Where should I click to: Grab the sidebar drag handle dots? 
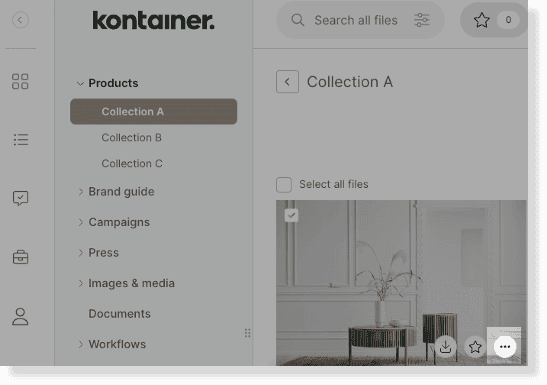[247, 333]
